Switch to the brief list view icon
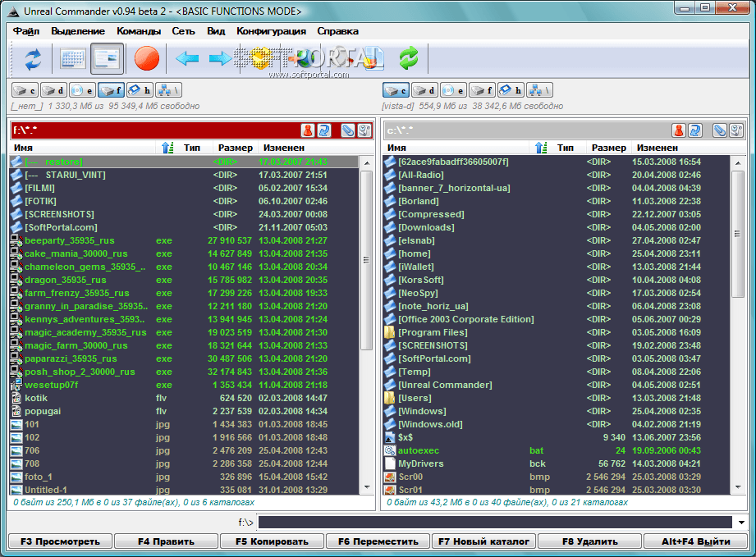The image size is (756, 557). (73, 59)
